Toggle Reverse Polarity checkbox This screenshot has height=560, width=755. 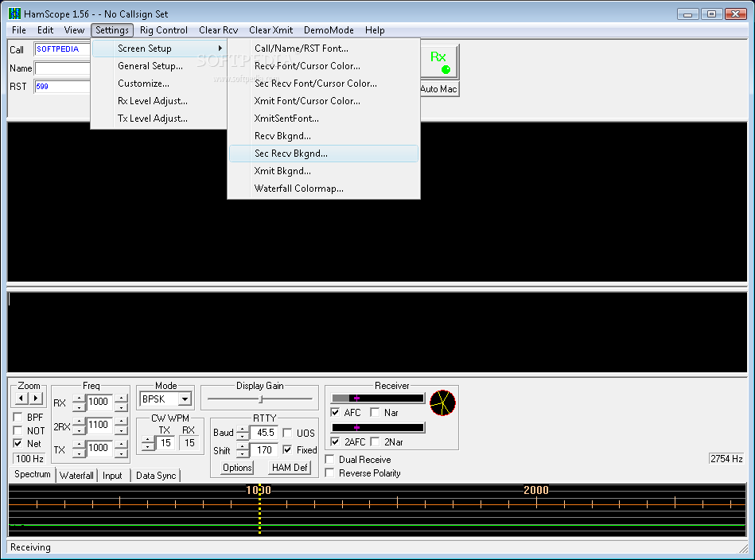pyautogui.click(x=330, y=472)
